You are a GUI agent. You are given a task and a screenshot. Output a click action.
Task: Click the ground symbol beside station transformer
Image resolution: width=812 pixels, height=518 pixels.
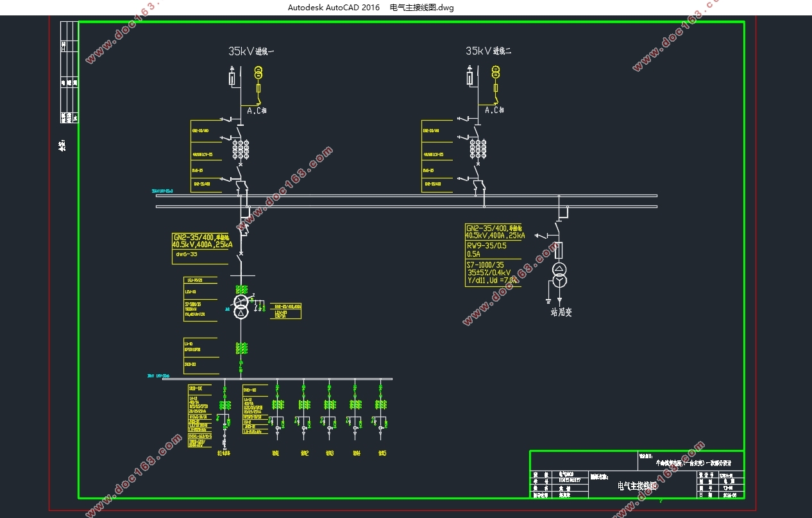point(548,300)
